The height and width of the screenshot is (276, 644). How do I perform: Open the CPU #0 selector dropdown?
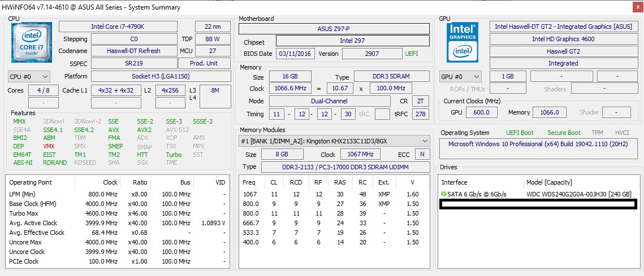pyautogui.click(x=29, y=77)
